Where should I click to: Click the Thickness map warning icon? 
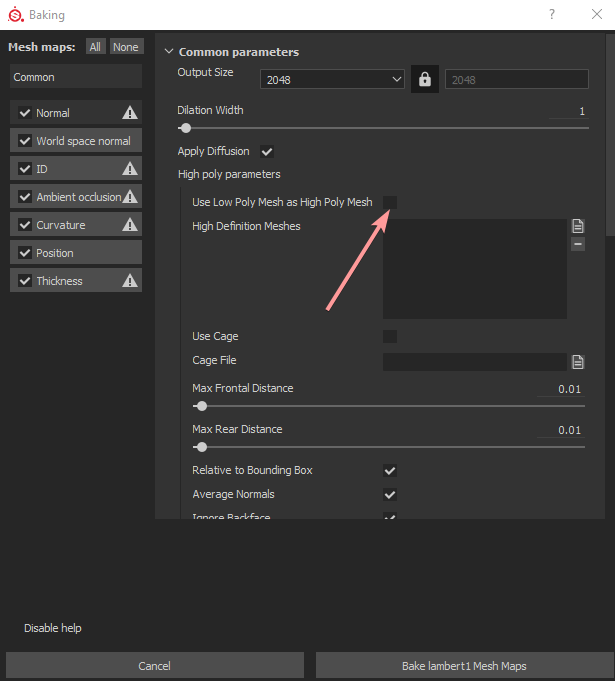pos(130,281)
